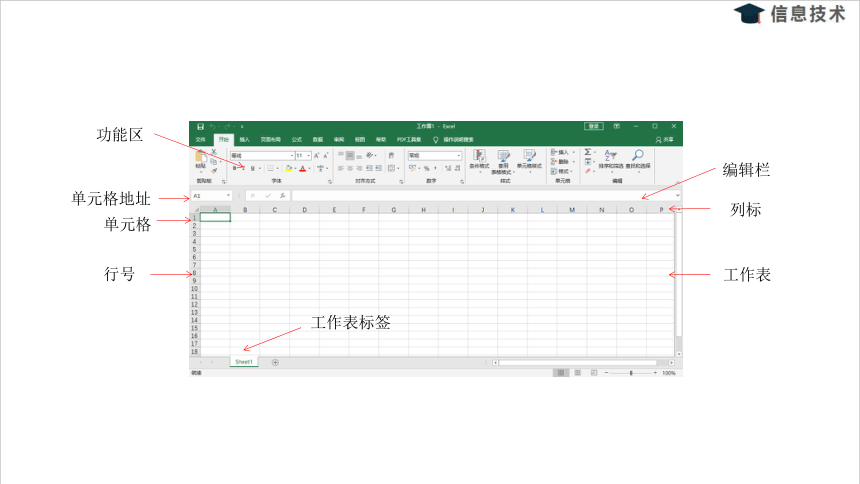
Task: Click the Format Painter brush icon
Action: (214, 171)
